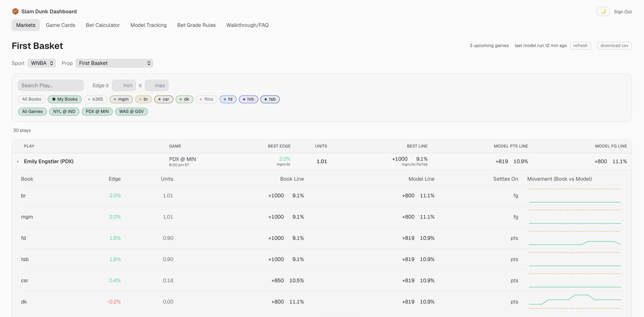Click GAME column header
Viewport: 644px width, 317px height.
coord(175,146)
